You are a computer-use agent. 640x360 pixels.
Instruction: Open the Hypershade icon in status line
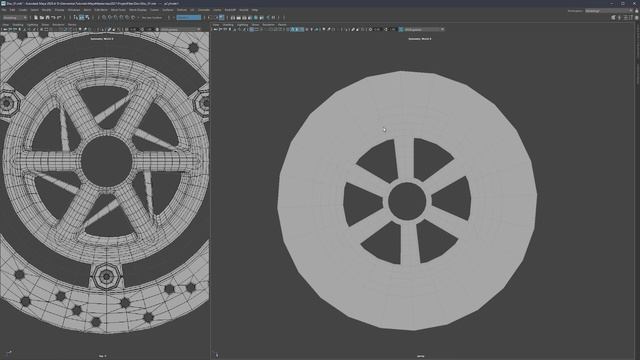pos(255,18)
